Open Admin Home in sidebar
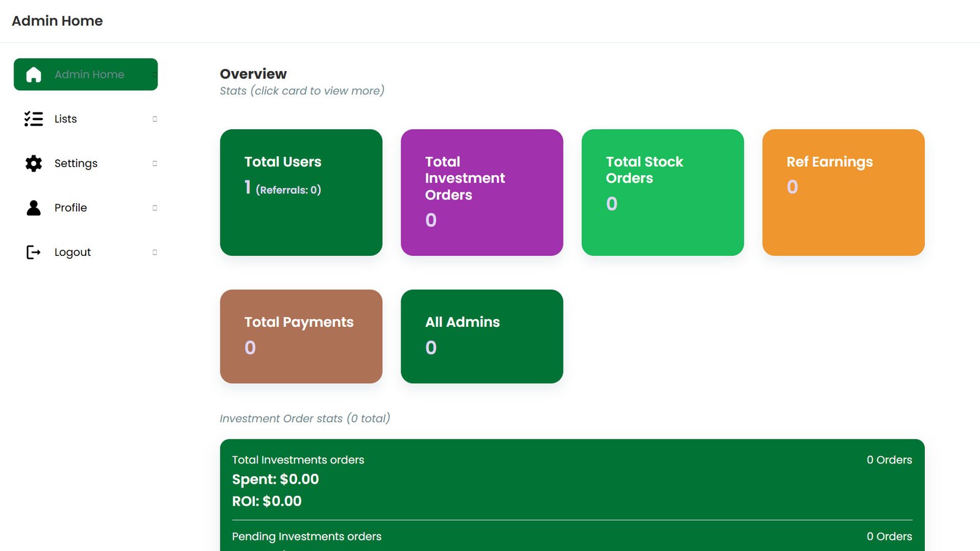 (x=86, y=75)
